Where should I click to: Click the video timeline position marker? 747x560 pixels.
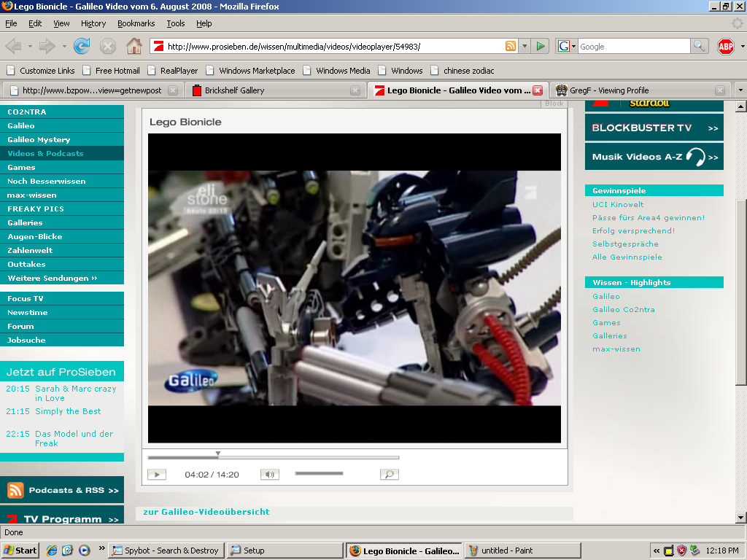coord(217,454)
